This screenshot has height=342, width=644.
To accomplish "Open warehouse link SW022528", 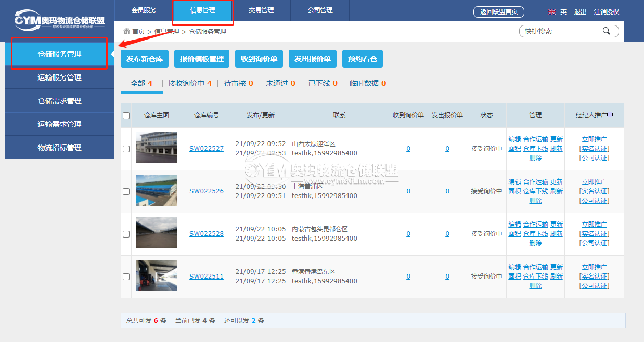I will pyautogui.click(x=207, y=234).
